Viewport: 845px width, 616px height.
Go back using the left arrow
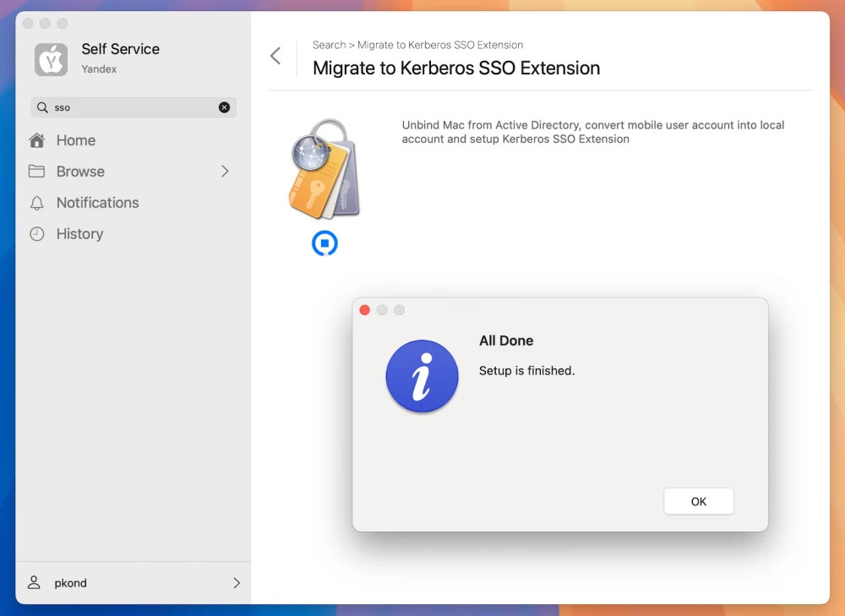point(274,56)
